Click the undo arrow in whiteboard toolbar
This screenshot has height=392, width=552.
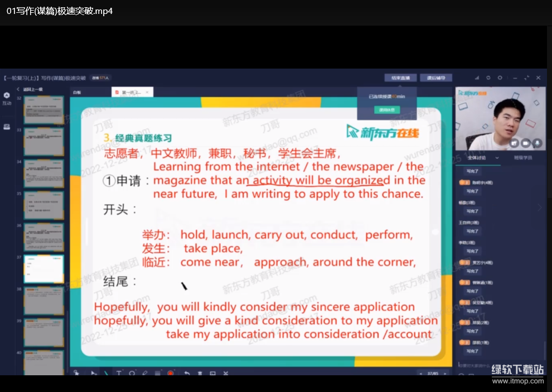[187, 372]
